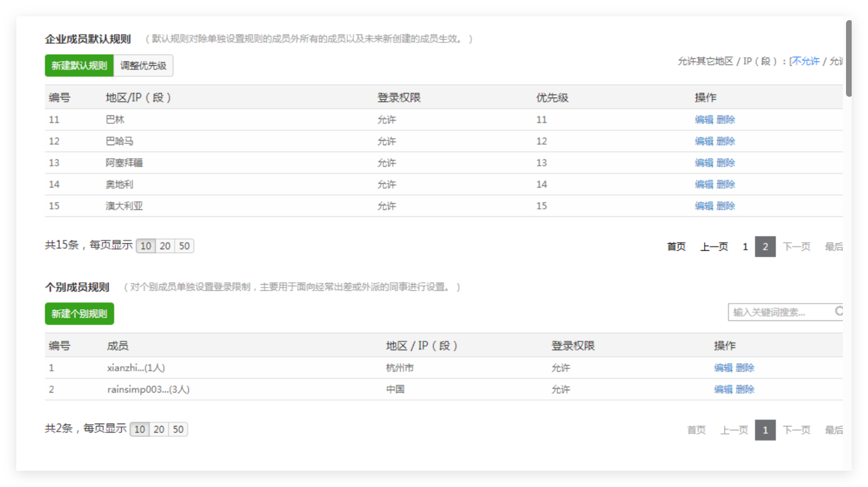Show 50 per page in default rules

point(184,246)
